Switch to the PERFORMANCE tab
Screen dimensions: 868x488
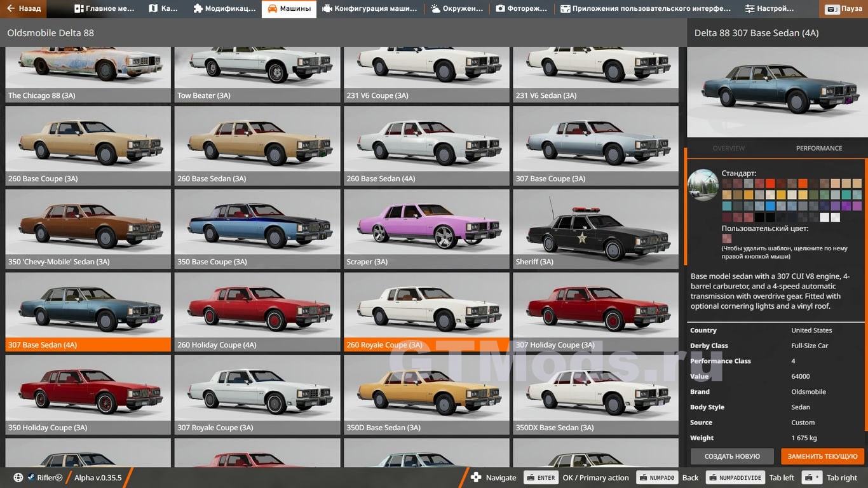[819, 148]
